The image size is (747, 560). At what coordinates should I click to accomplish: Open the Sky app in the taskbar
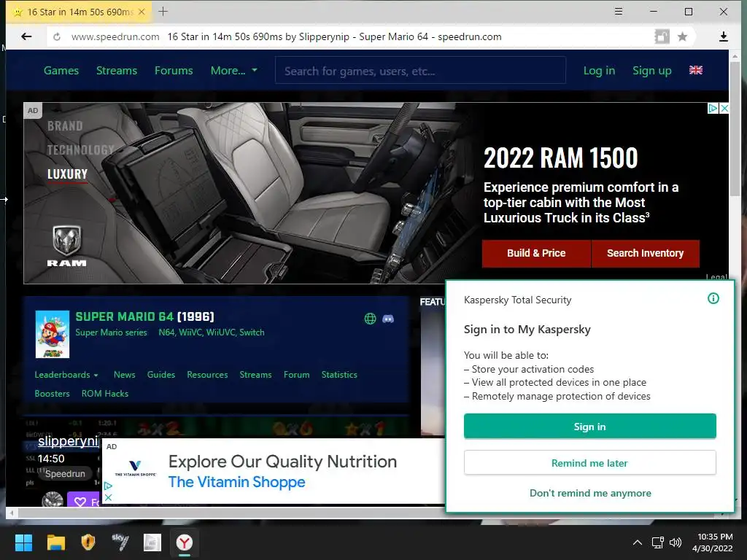click(x=120, y=542)
